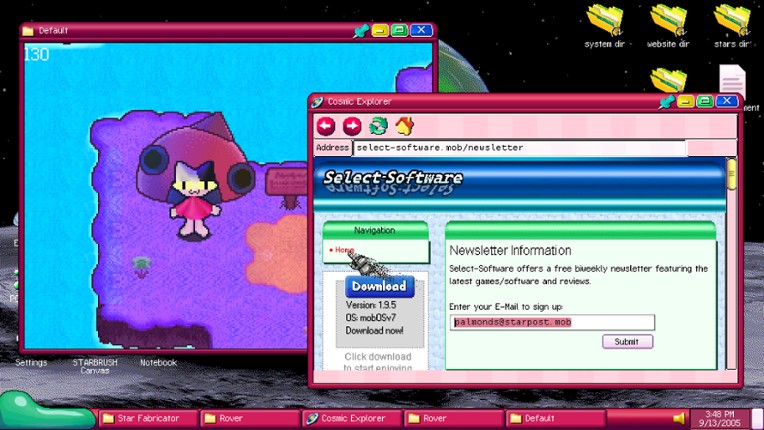Open the folder icon below website dir
Image resolution: width=764 pixels, height=430 pixels.
pyautogui.click(x=668, y=80)
